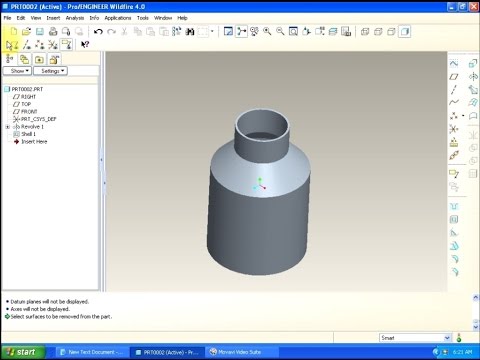480x360 pixels.
Task: Toggle the annotation display icon
Action: click(x=66, y=44)
